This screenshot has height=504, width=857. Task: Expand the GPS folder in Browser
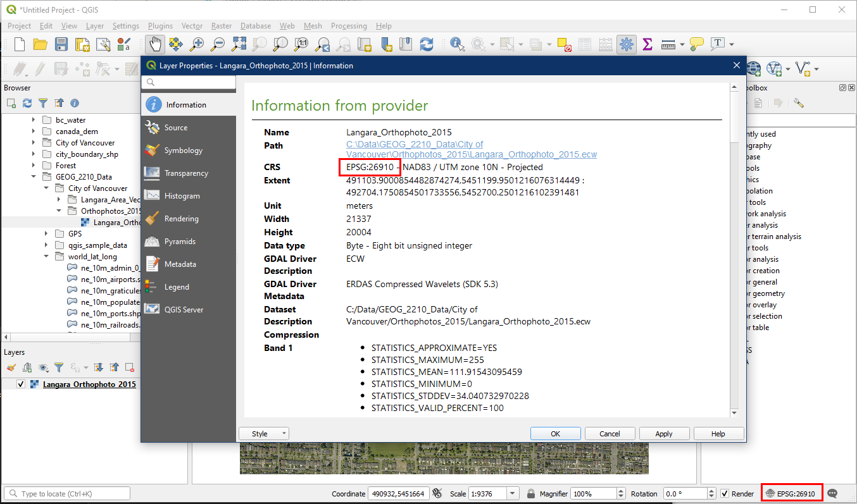click(x=46, y=234)
